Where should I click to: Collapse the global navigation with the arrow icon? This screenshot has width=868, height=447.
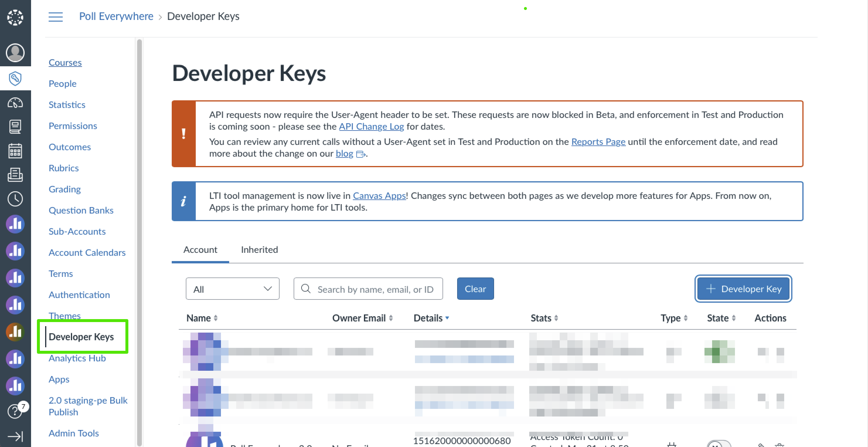click(x=15, y=436)
